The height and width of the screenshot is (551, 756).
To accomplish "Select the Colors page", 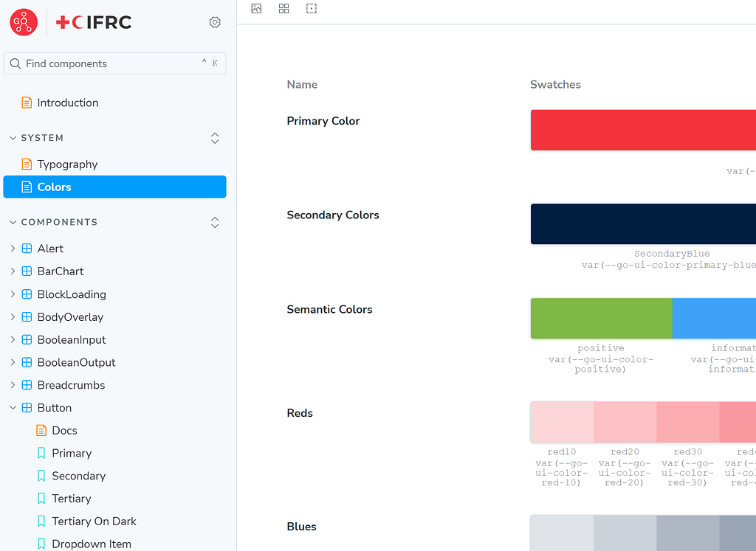I will [114, 187].
